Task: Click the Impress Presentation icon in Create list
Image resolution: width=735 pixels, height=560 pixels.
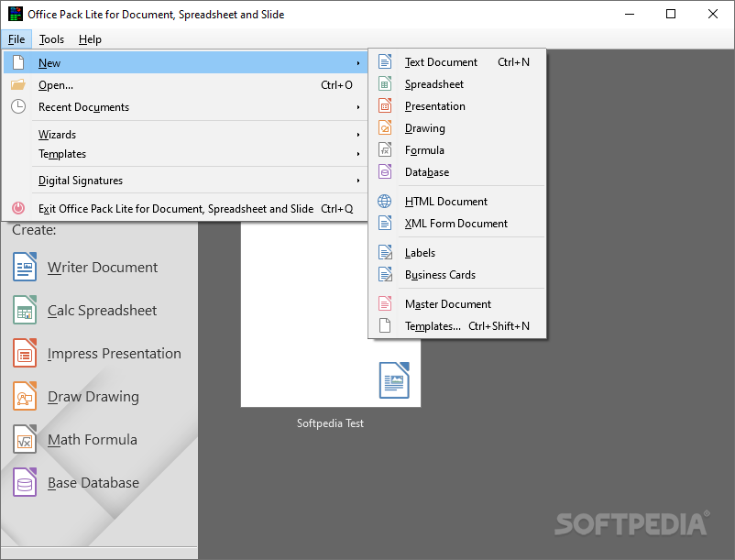Action: 25,353
